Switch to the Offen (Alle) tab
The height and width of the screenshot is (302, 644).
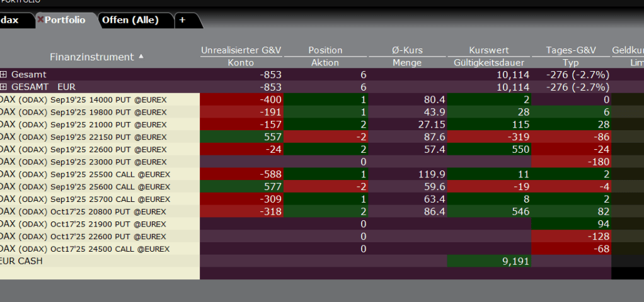click(x=130, y=20)
